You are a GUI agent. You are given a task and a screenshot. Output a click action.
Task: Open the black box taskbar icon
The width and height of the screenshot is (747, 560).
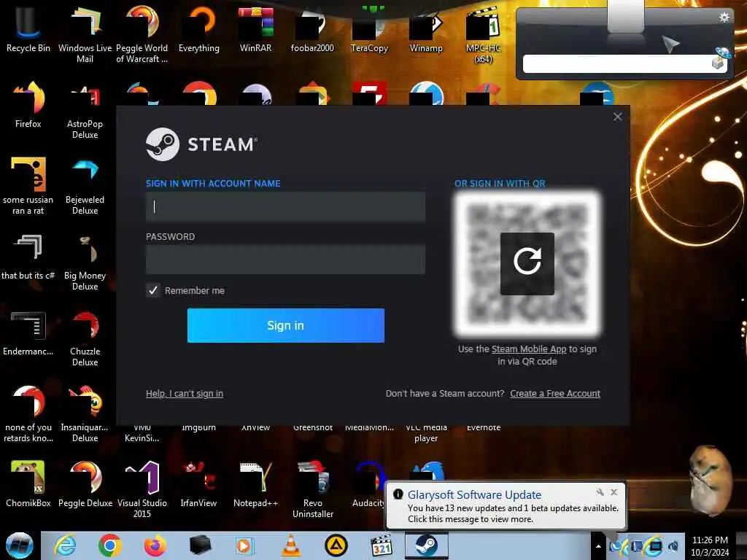(x=200, y=545)
